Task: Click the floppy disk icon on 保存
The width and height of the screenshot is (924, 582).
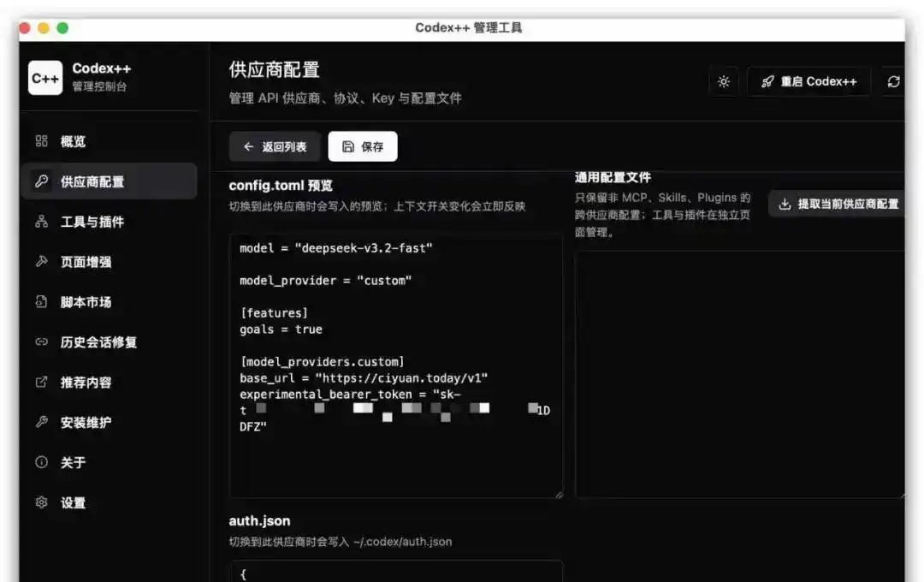Action: 347,146
